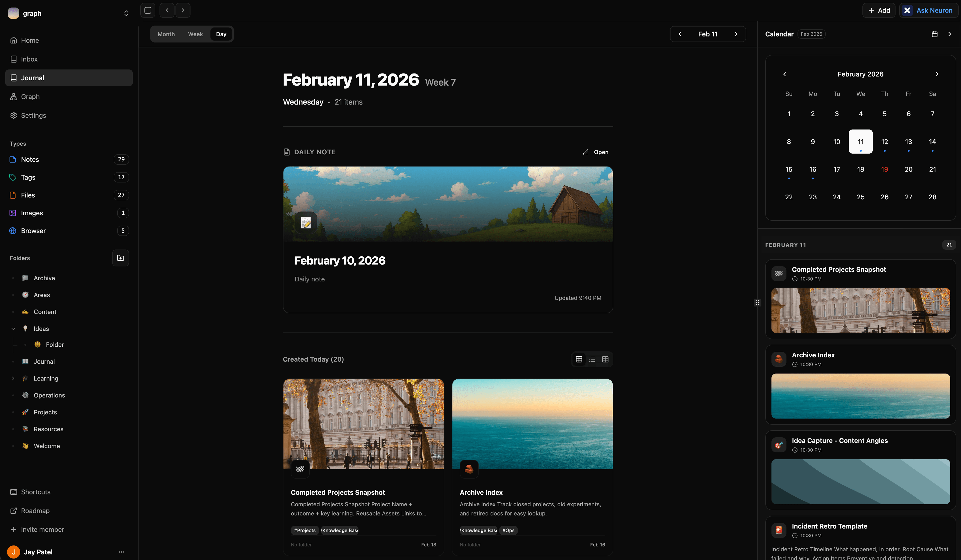
Task: Expand the Learning folder
Action: tap(13, 378)
